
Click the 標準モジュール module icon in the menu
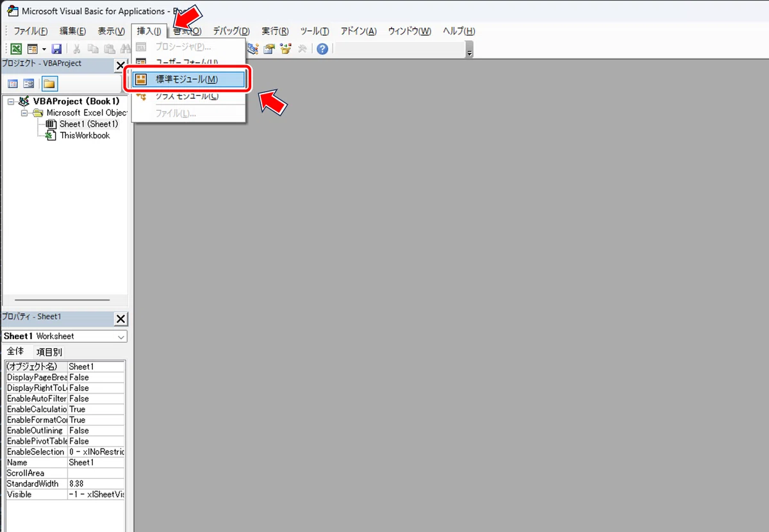click(x=142, y=79)
